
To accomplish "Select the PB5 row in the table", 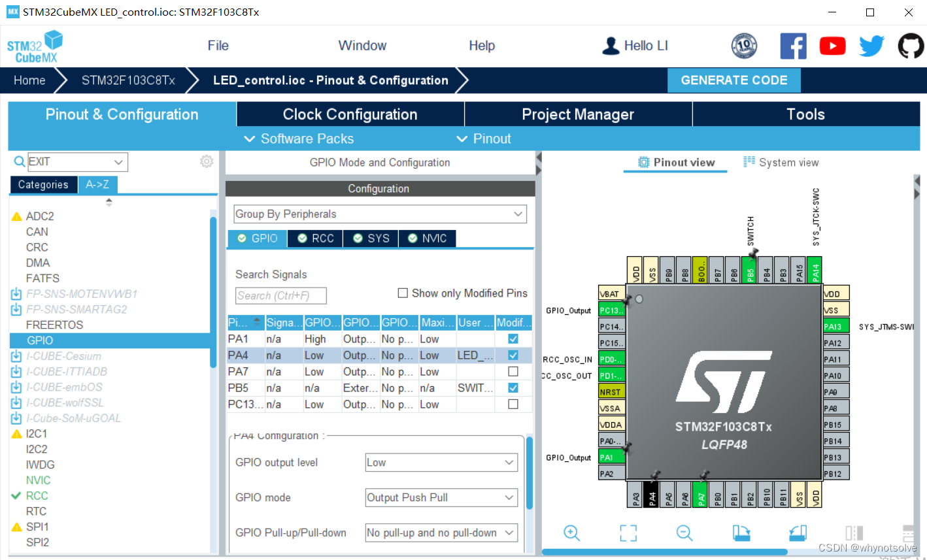I will click(x=379, y=387).
